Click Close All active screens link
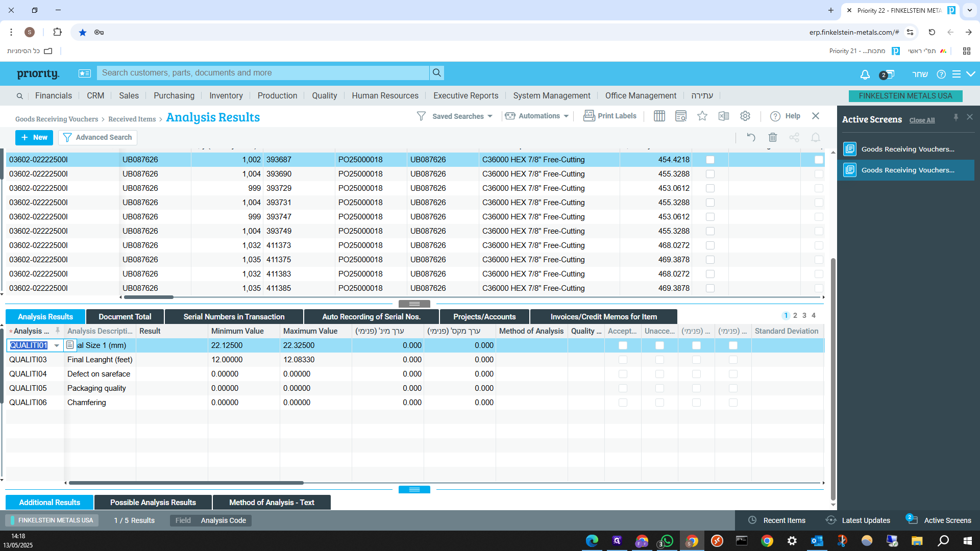 921,120
